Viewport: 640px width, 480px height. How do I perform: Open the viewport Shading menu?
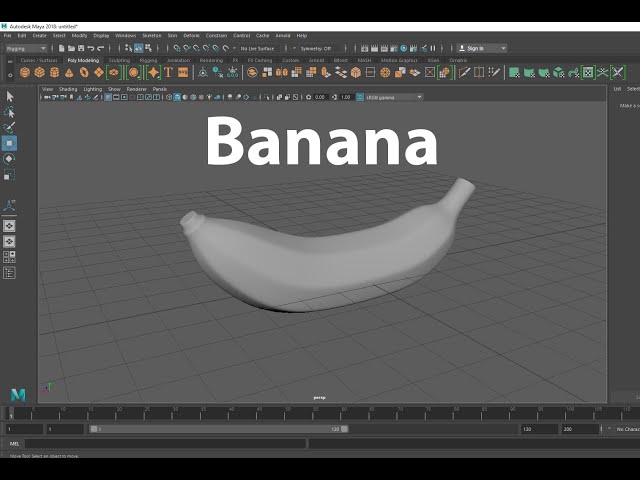(68, 89)
